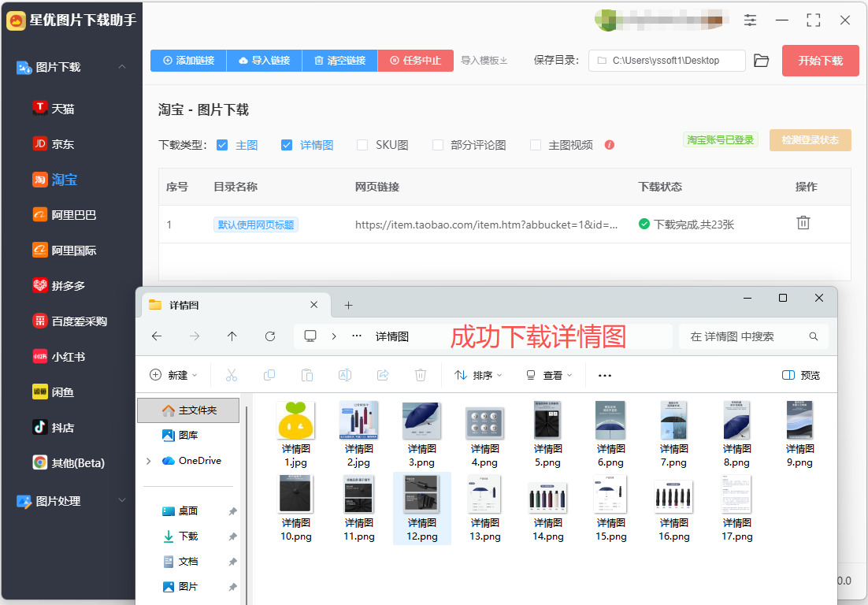Click the 任务中止 button
868x605 pixels.
click(415, 61)
